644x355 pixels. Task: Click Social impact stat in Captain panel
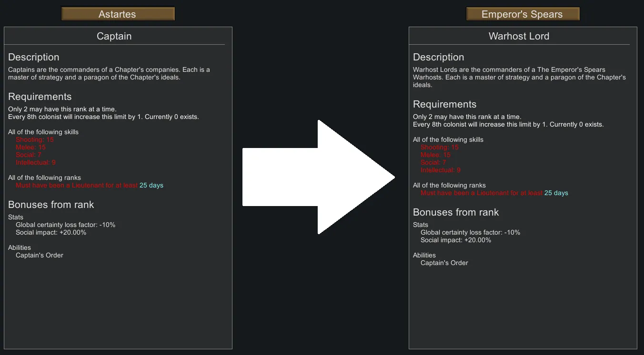[x=51, y=232]
